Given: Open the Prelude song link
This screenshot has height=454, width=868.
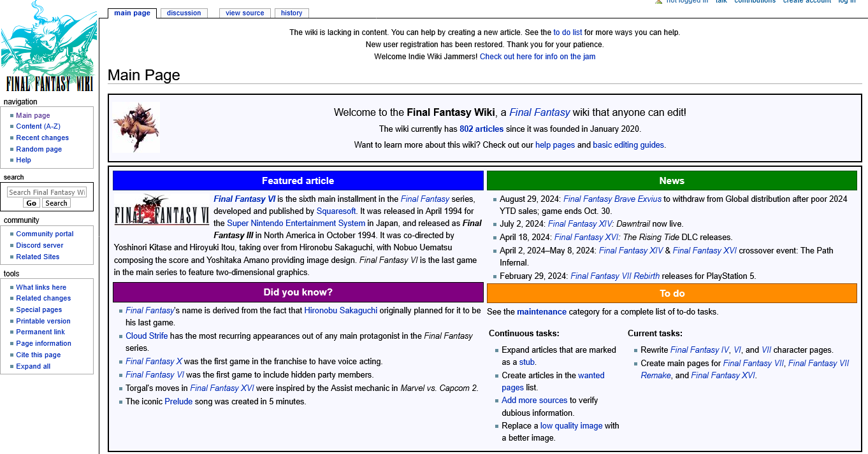Looking at the screenshot, I should [x=178, y=402].
